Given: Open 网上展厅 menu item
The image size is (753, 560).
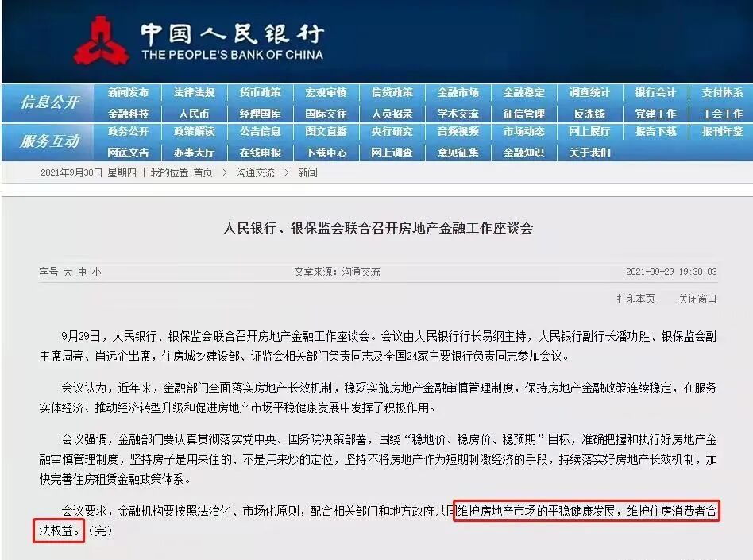Looking at the screenshot, I should pyautogui.click(x=589, y=131).
